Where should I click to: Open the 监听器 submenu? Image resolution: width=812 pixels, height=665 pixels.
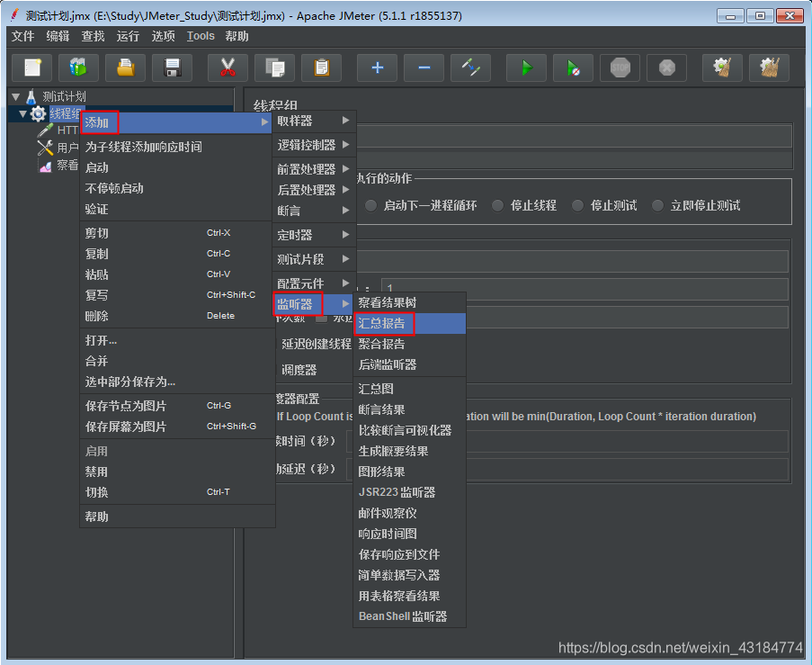tap(314, 304)
